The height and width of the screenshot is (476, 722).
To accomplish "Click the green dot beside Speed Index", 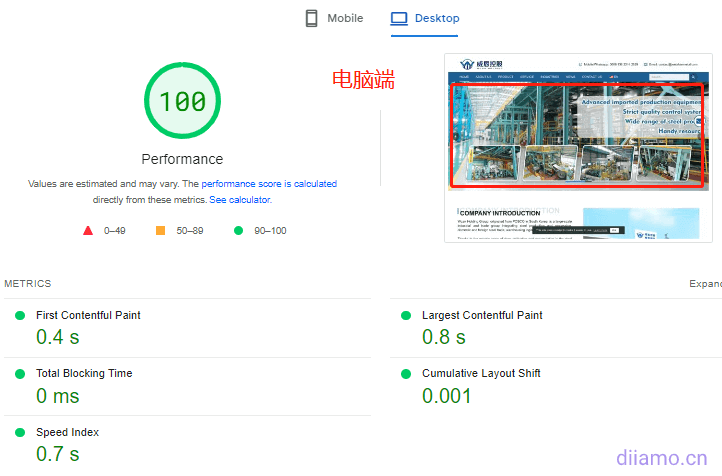I will [x=19, y=432].
